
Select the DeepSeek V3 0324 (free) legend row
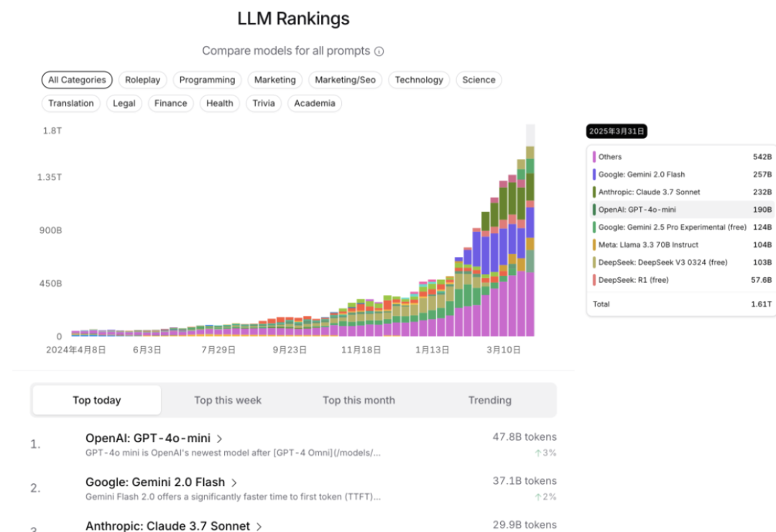click(x=682, y=262)
